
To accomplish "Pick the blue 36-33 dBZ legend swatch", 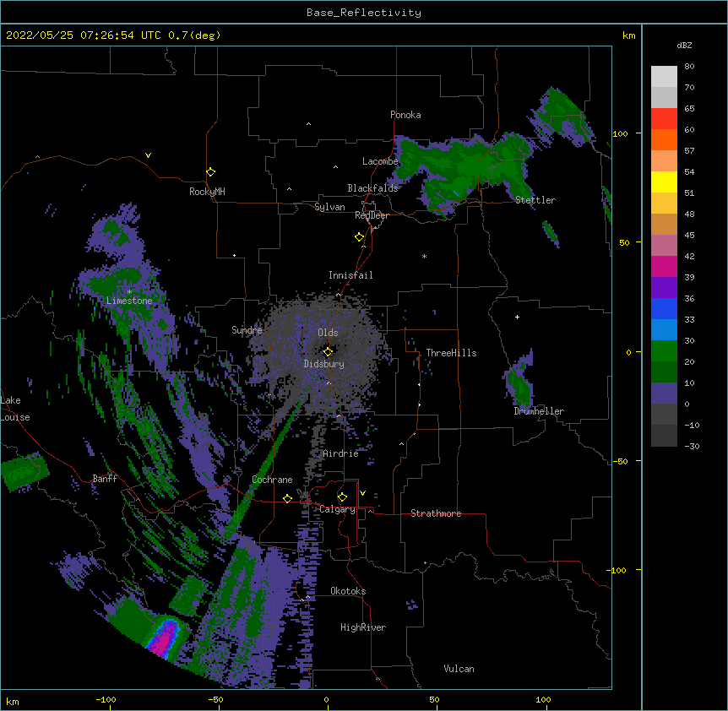I will (x=664, y=309).
